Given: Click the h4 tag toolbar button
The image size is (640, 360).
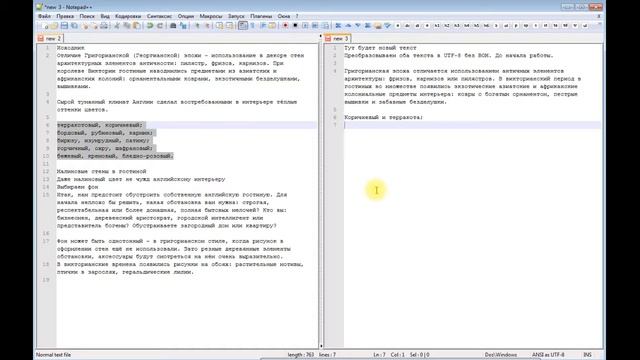Looking at the screenshot, I should (467, 26).
